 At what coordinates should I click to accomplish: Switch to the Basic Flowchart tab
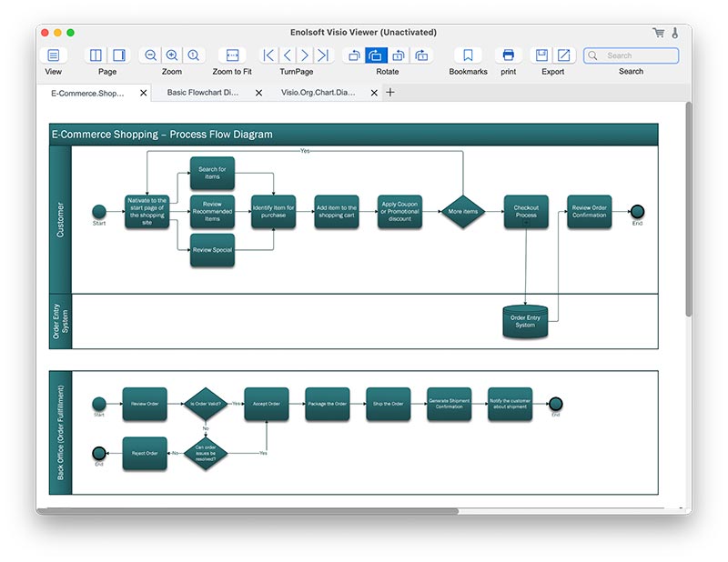pyautogui.click(x=203, y=93)
